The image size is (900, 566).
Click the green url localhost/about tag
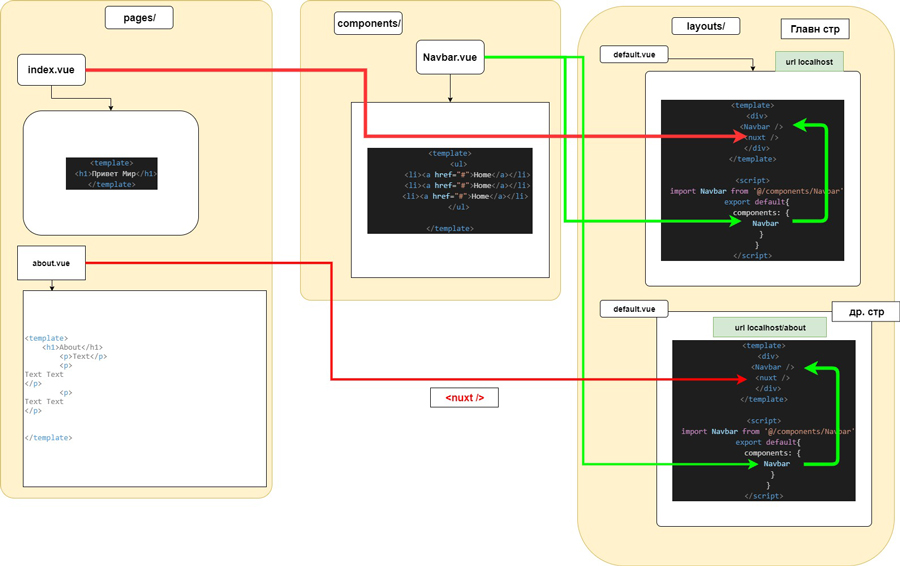tap(770, 328)
